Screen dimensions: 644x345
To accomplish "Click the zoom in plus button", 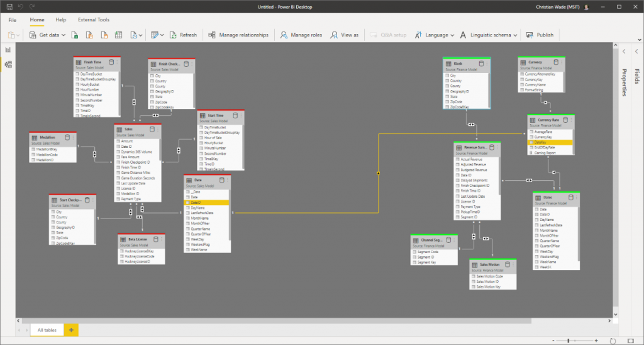I will [596, 341].
